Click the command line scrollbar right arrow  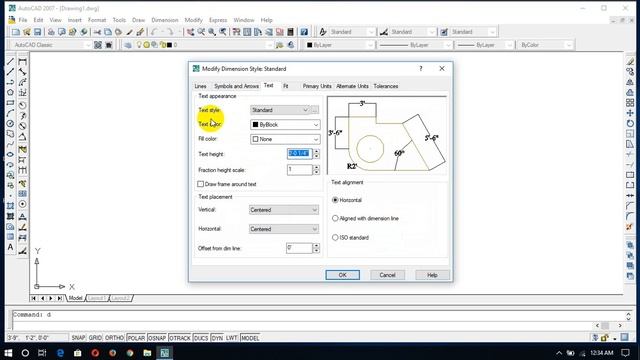tap(620, 325)
